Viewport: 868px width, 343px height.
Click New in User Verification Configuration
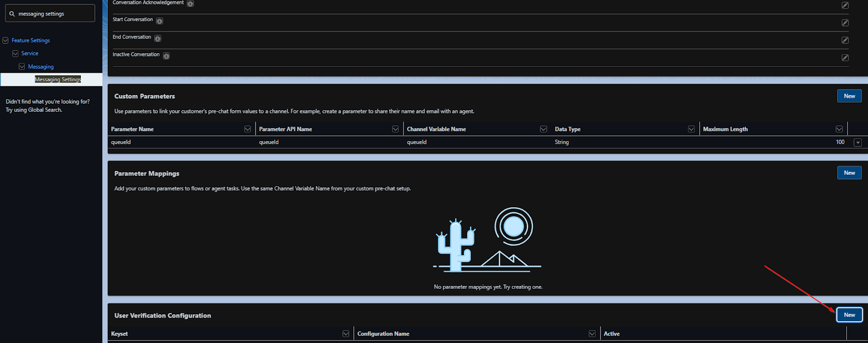[849, 315]
